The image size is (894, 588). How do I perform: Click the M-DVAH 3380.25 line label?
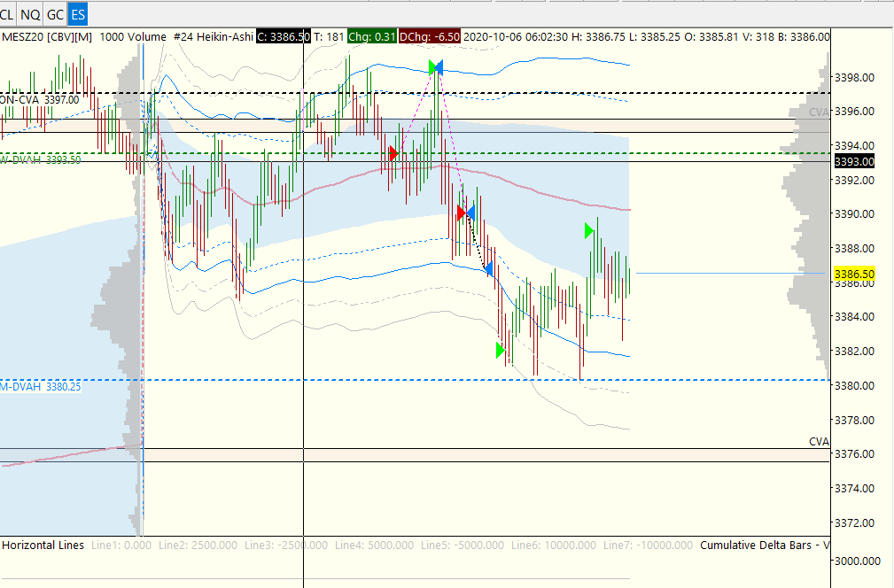tap(41, 387)
